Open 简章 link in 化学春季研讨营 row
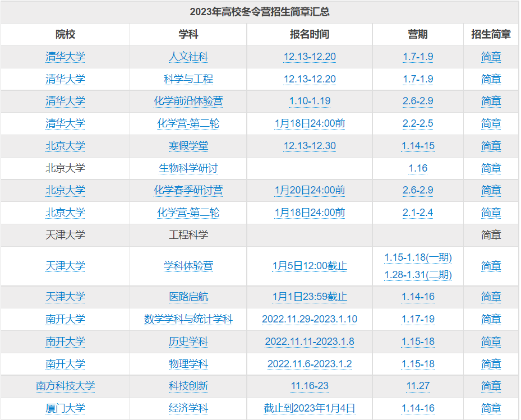Viewport: 521px width, 420px height. 491,190
